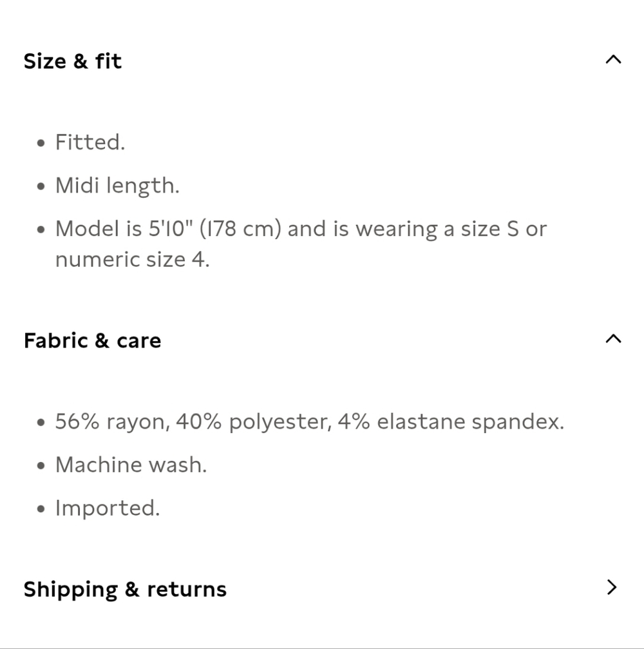Click the bullet beside Midi length.

(x=41, y=186)
